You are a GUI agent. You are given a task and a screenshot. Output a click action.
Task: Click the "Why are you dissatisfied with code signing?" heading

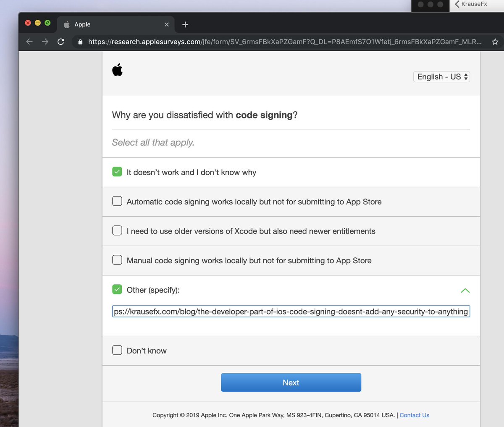(205, 115)
